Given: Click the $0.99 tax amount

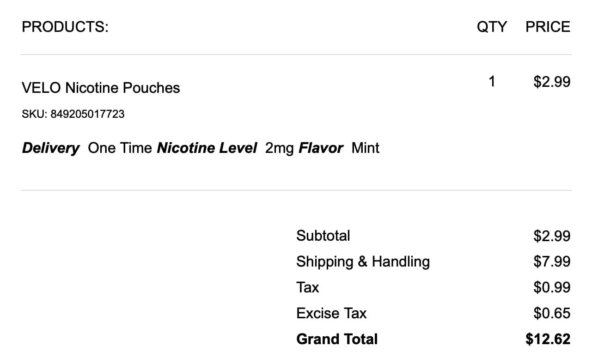Looking at the screenshot, I should coord(552,287).
